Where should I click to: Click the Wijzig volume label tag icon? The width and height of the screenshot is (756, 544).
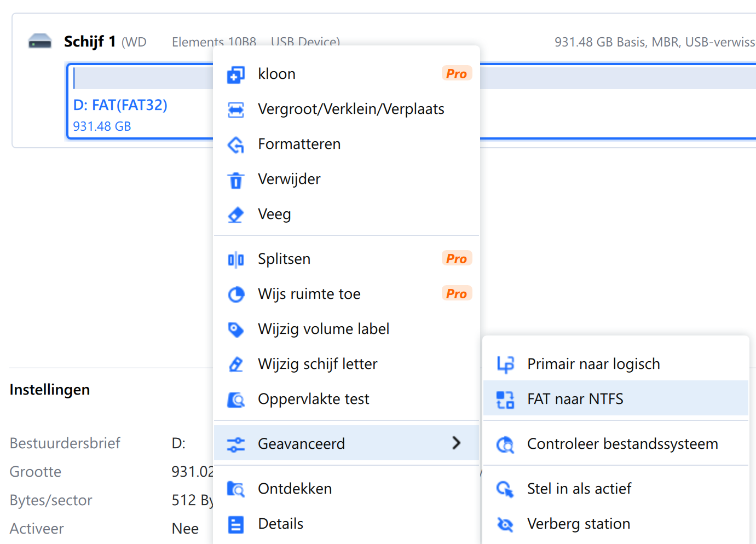pyautogui.click(x=236, y=329)
